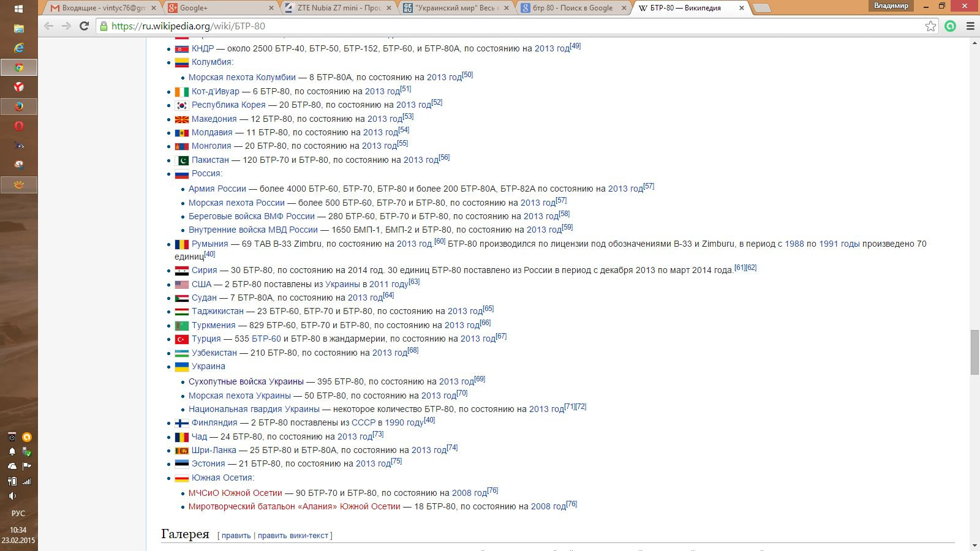Click the green extension icon in toolbar

(x=950, y=26)
